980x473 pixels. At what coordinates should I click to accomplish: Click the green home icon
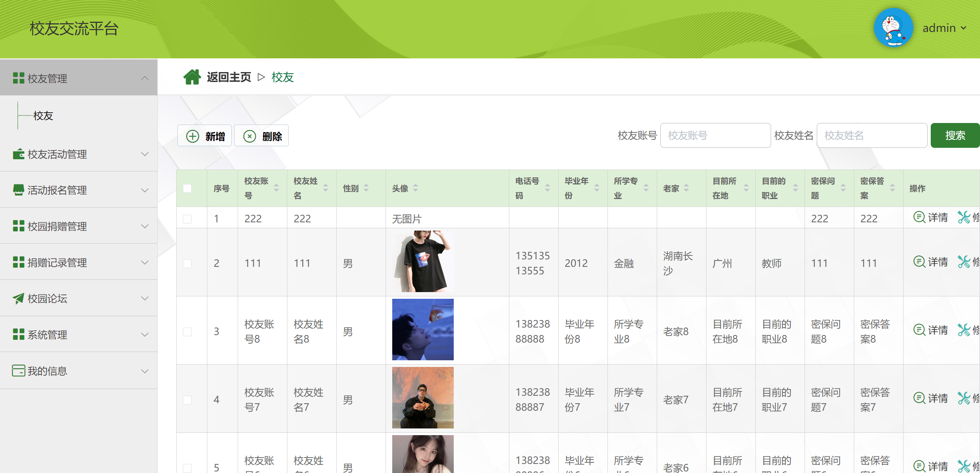(192, 77)
